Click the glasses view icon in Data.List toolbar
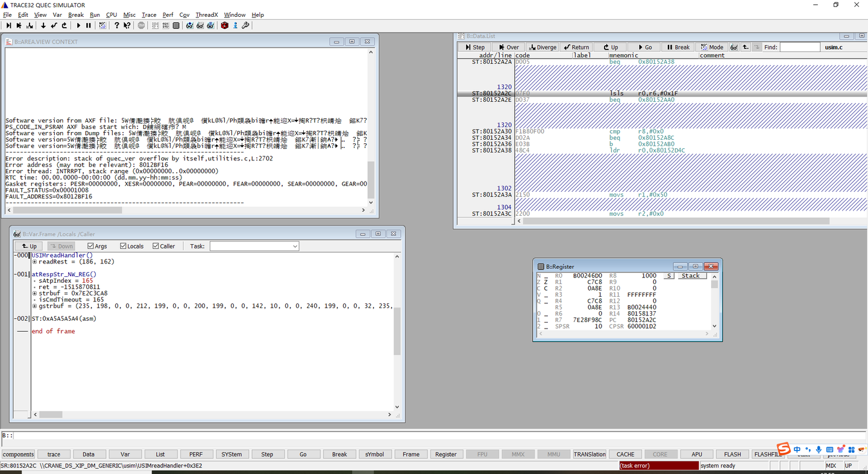 [734, 47]
